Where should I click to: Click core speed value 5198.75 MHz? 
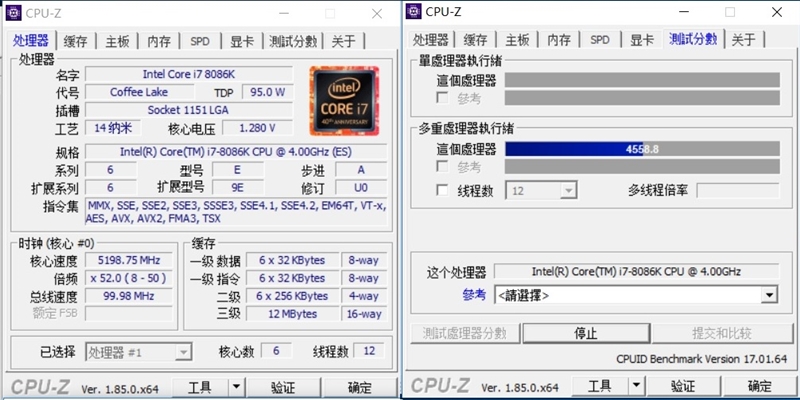pyautogui.click(x=129, y=260)
